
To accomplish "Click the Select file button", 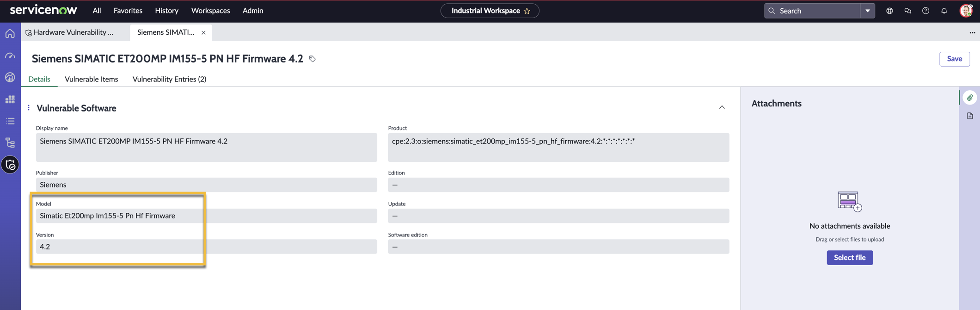I will coord(850,258).
